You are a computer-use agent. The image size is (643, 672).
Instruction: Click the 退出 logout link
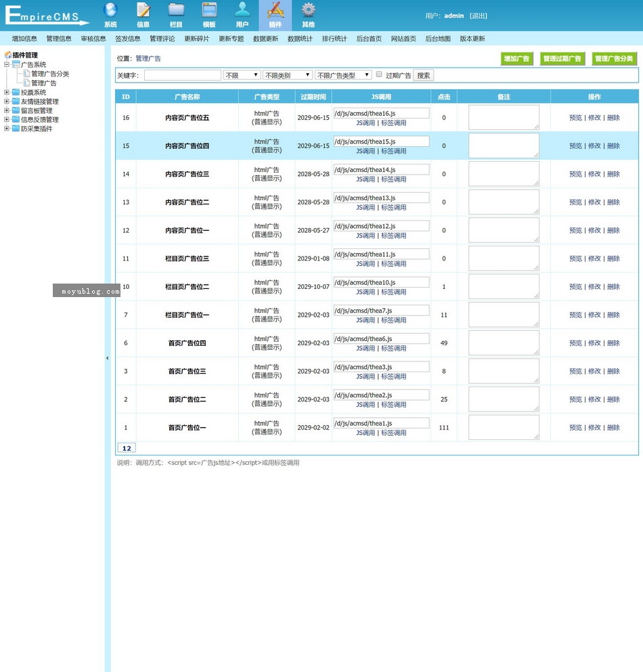point(479,16)
